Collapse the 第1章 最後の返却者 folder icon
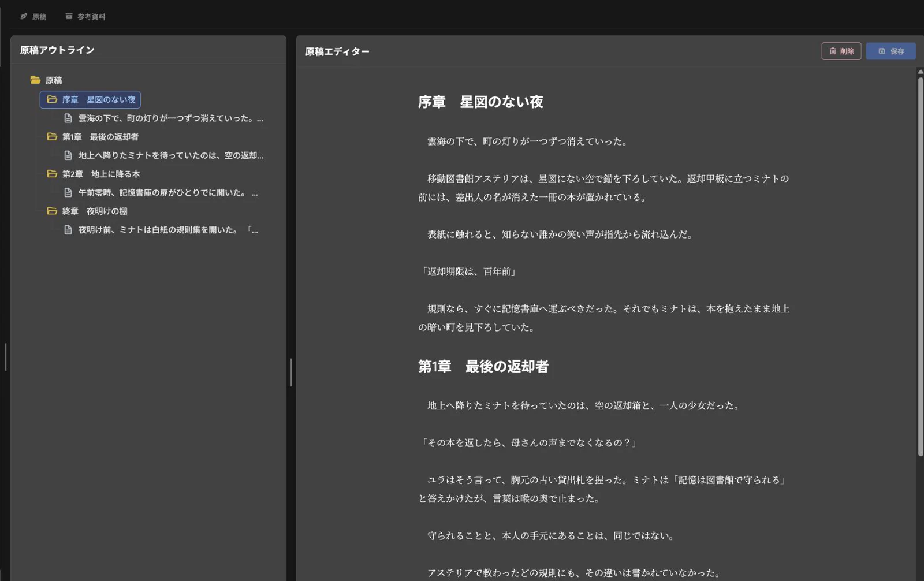Screen dimensions: 924x581 click(52, 137)
